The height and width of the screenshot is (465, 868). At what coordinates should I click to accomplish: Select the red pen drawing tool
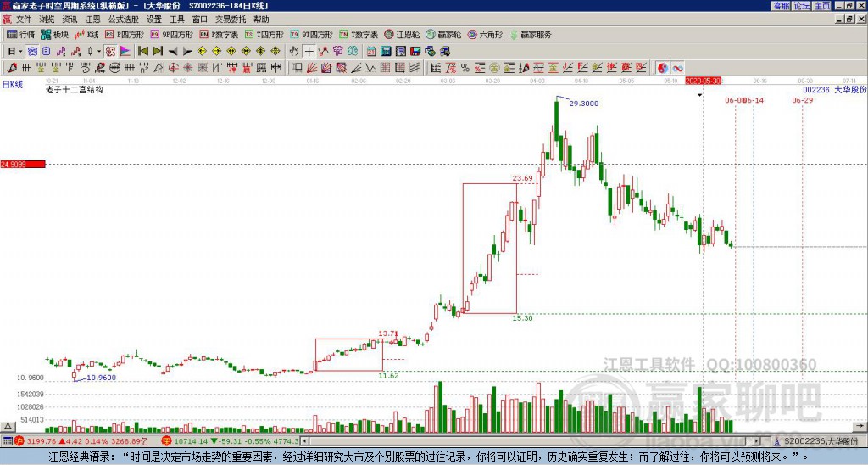click(x=12, y=68)
